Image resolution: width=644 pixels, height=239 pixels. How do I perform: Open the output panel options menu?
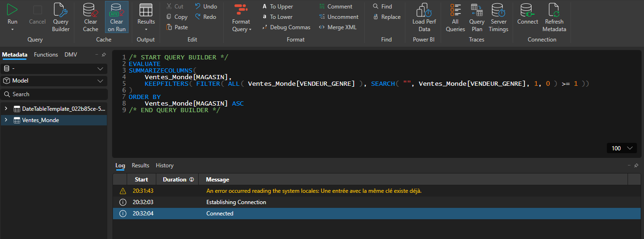tap(629, 165)
